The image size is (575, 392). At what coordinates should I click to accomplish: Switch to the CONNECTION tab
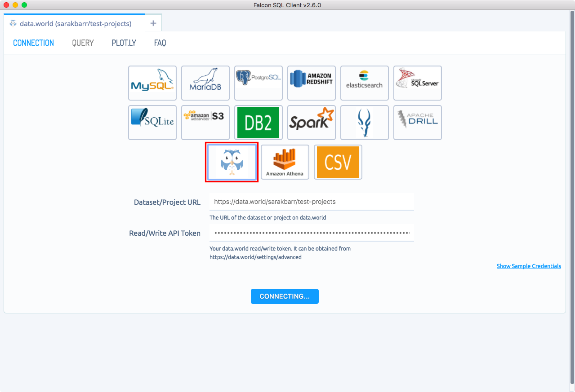pos(34,43)
